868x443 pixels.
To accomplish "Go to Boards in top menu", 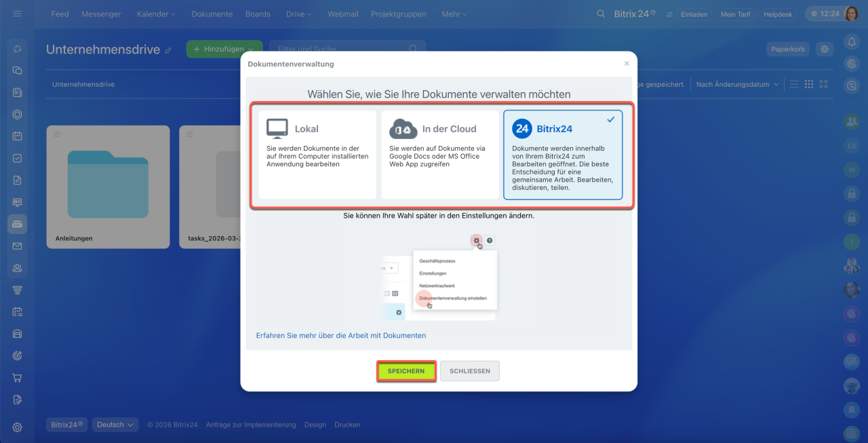I will click(258, 14).
